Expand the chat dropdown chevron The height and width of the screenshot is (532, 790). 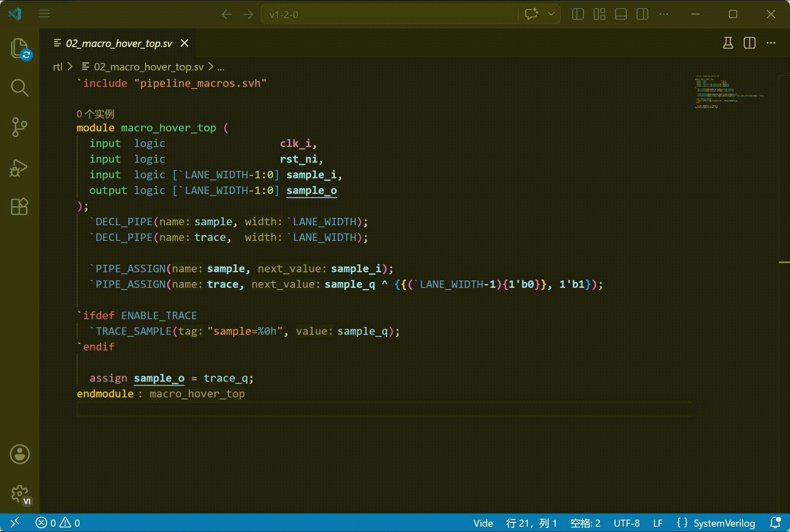pos(551,14)
